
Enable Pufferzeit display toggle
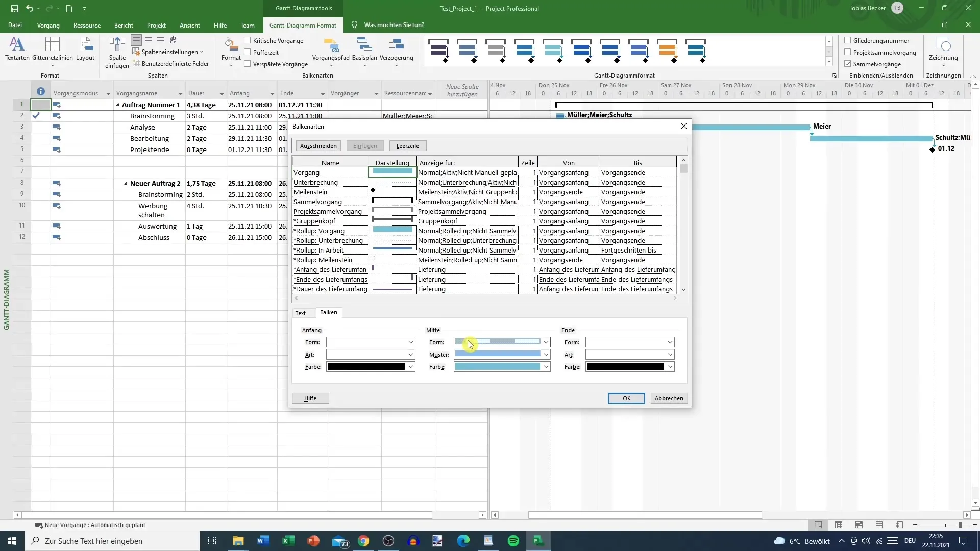[247, 52]
